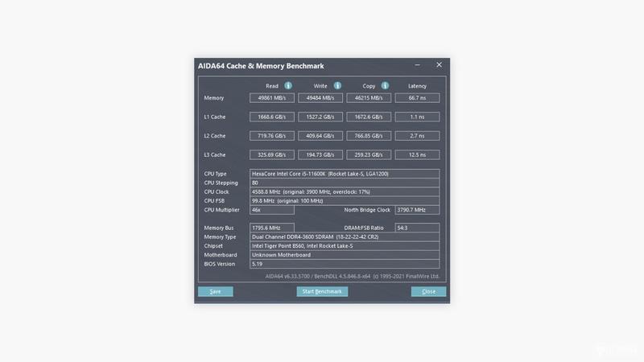Viewport: 644px width, 362px height.
Task: Click the CPU Clock field 4588.8 MHz
Action: 345,191
